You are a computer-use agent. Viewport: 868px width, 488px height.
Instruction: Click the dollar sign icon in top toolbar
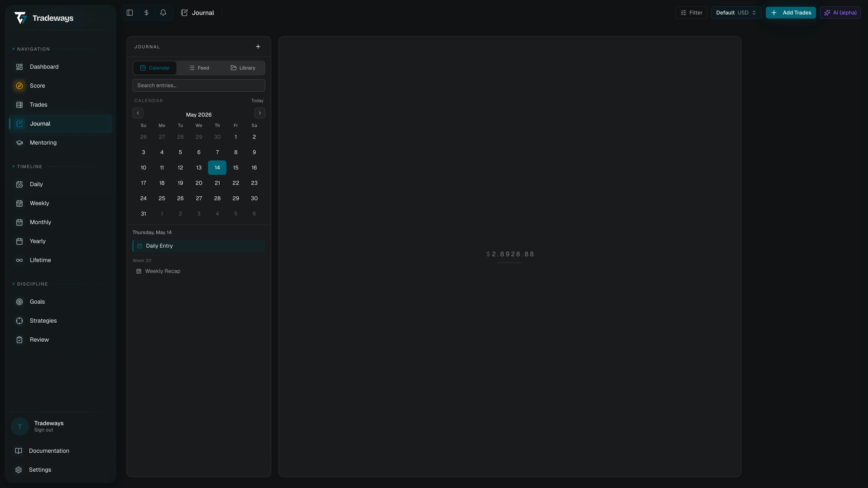[x=146, y=13]
